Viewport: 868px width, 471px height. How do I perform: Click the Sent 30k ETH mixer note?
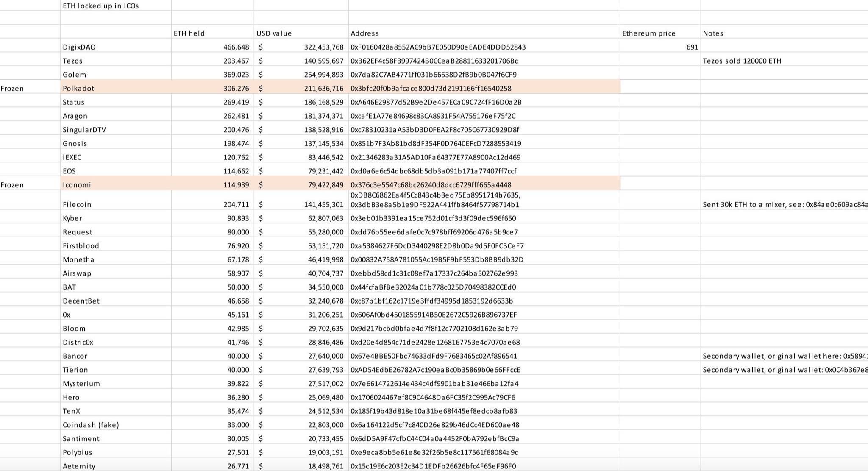784,204
